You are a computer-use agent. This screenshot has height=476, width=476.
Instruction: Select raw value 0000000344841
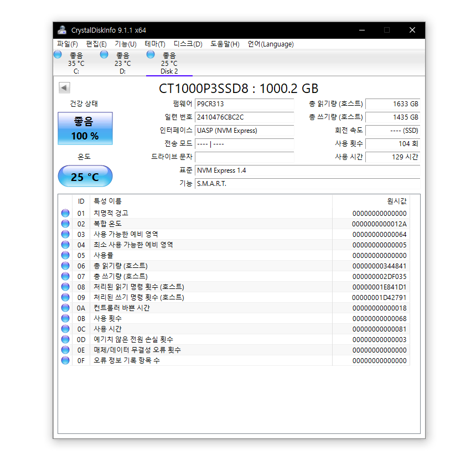point(379,266)
